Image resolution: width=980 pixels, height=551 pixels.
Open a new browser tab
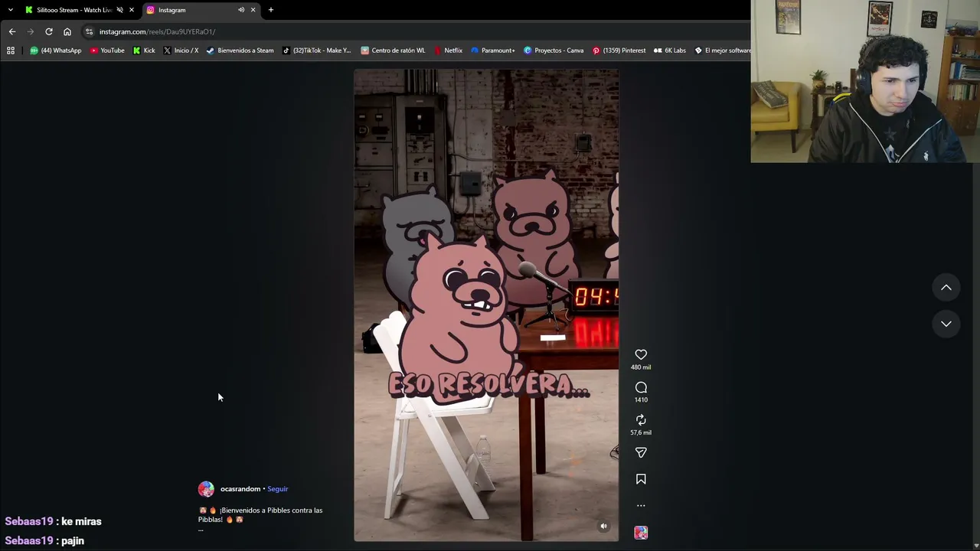[271, 10]
